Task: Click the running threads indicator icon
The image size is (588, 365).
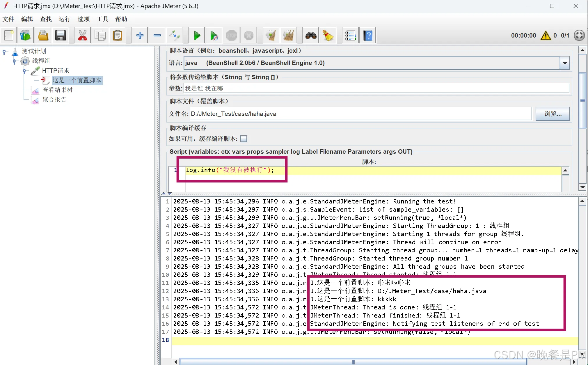Action: click(x=579, y=36)
